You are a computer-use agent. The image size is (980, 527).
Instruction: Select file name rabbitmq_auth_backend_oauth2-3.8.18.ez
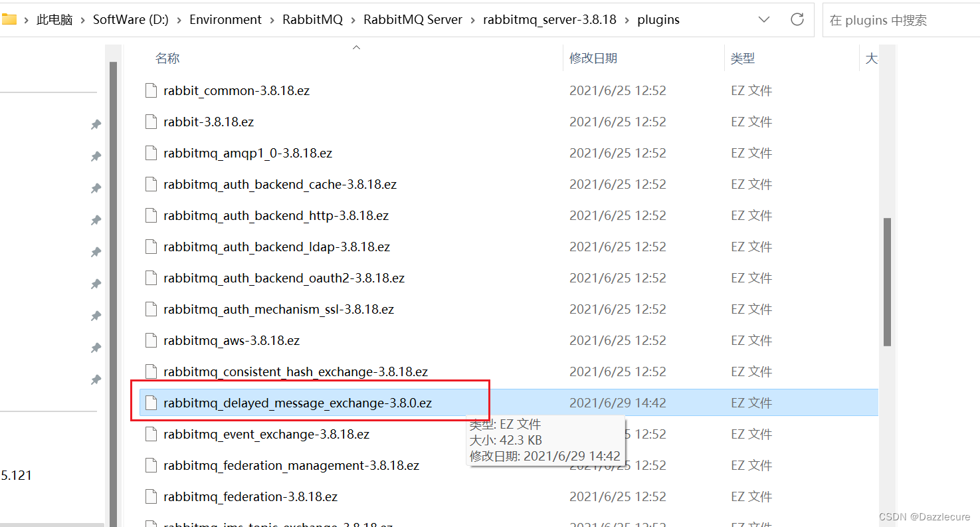pos(284,278)
